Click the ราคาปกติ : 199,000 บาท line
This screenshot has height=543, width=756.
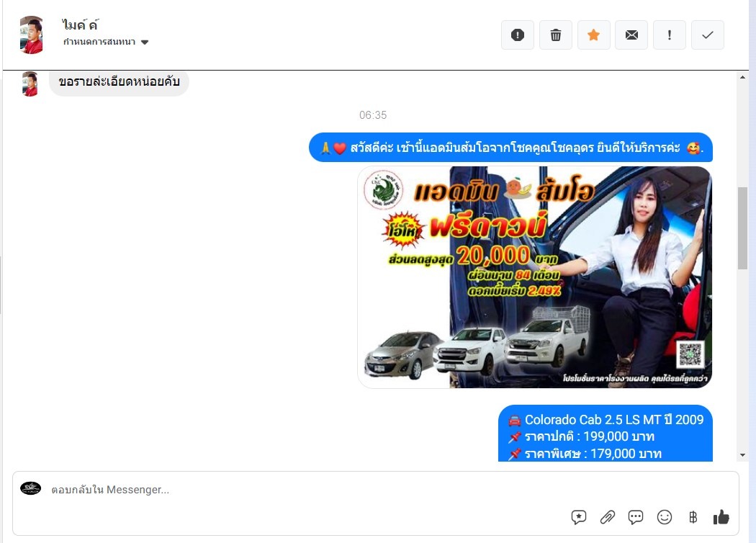pyautogui.click(x=582, y=436)
